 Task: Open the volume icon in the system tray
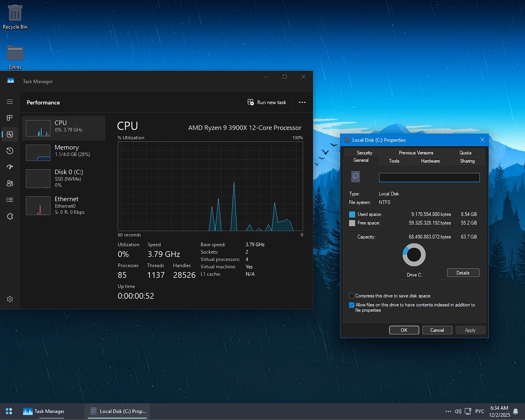pos(458,411)
